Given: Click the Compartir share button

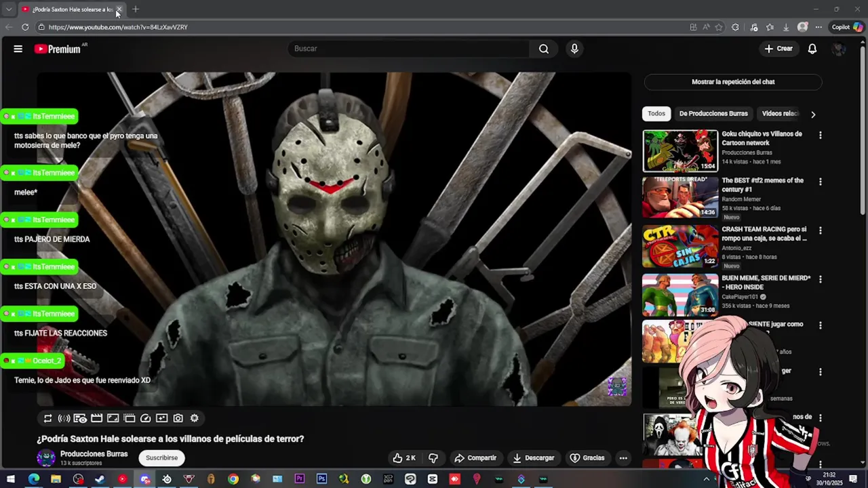Looking at the screenshot, I should tap(475, 458).
